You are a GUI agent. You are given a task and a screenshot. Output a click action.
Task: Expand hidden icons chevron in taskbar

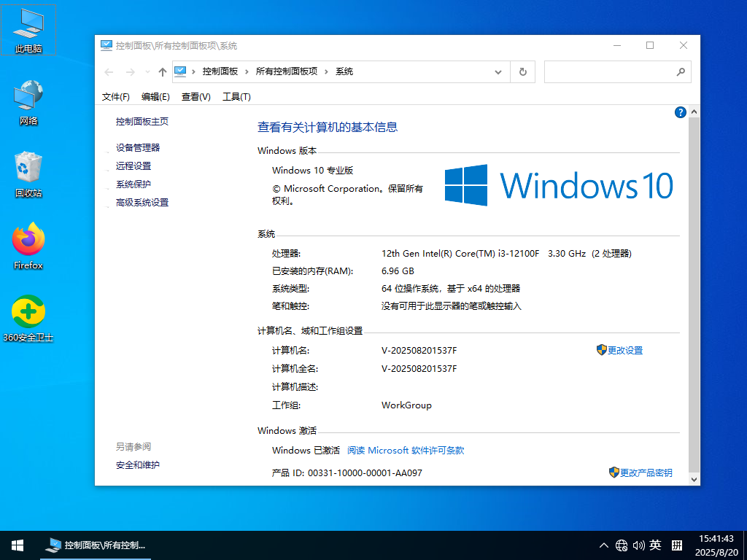pyautogui.click(x=603, y=545)
